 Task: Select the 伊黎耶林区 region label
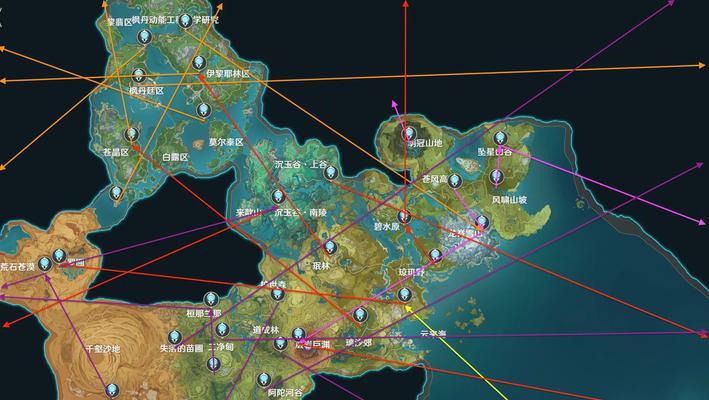228,74
